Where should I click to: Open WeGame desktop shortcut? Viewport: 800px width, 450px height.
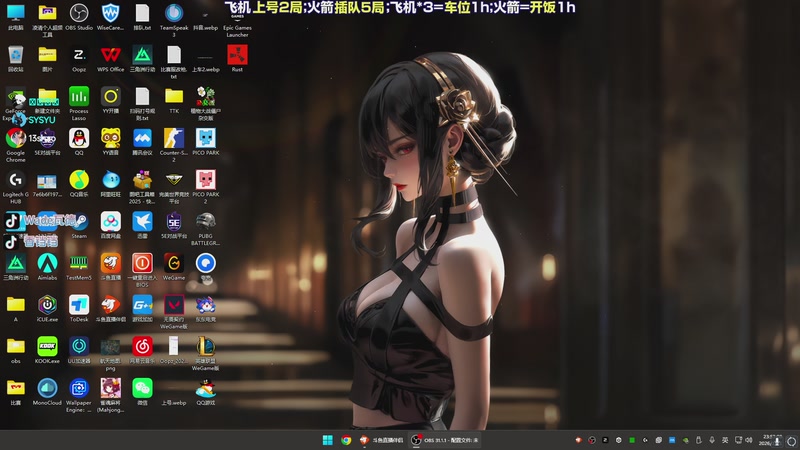[x=174, y=264]
